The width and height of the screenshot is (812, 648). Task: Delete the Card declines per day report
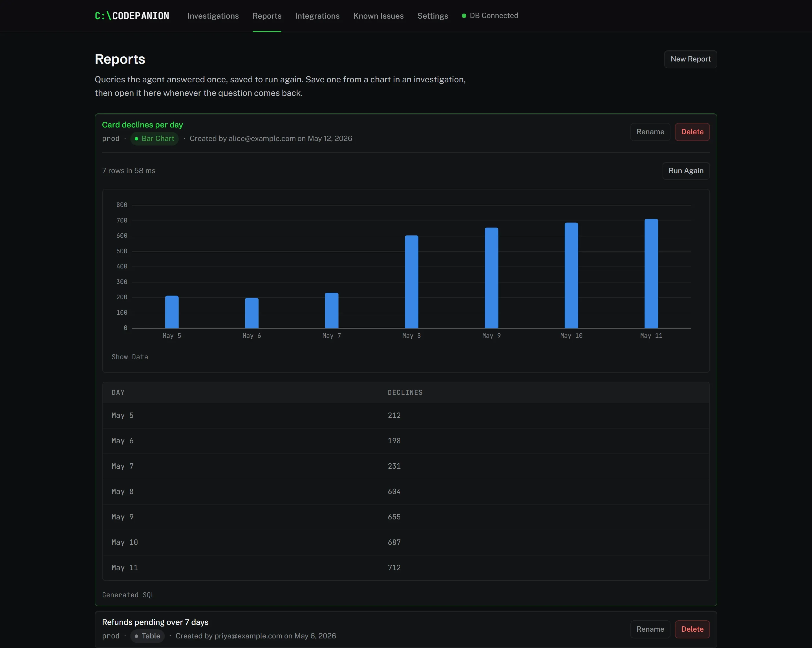pyautogui.click(x=692, y=132)
